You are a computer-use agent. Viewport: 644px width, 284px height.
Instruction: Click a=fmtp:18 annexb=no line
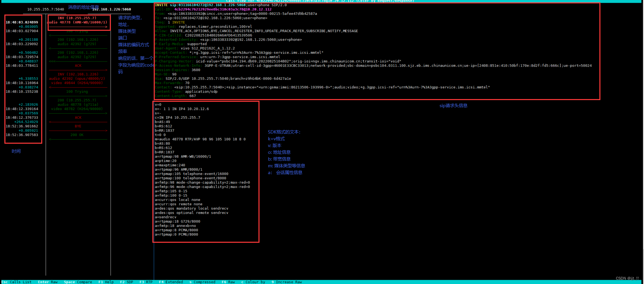click(175, 226)
